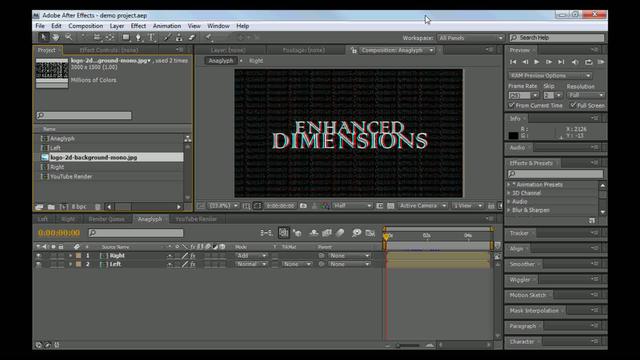
Task: Click the timeline current time display
Action: click(x=59, y=233)
